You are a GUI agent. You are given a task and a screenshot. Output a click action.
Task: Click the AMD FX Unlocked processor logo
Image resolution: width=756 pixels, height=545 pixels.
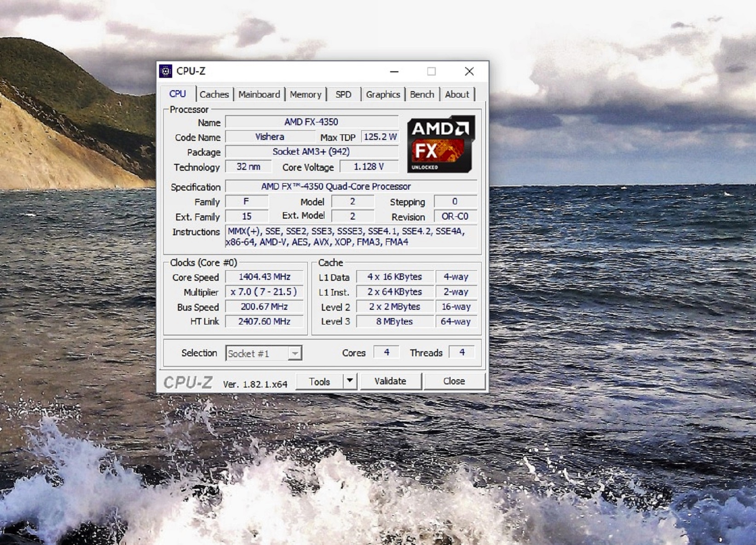pos(441,144)
